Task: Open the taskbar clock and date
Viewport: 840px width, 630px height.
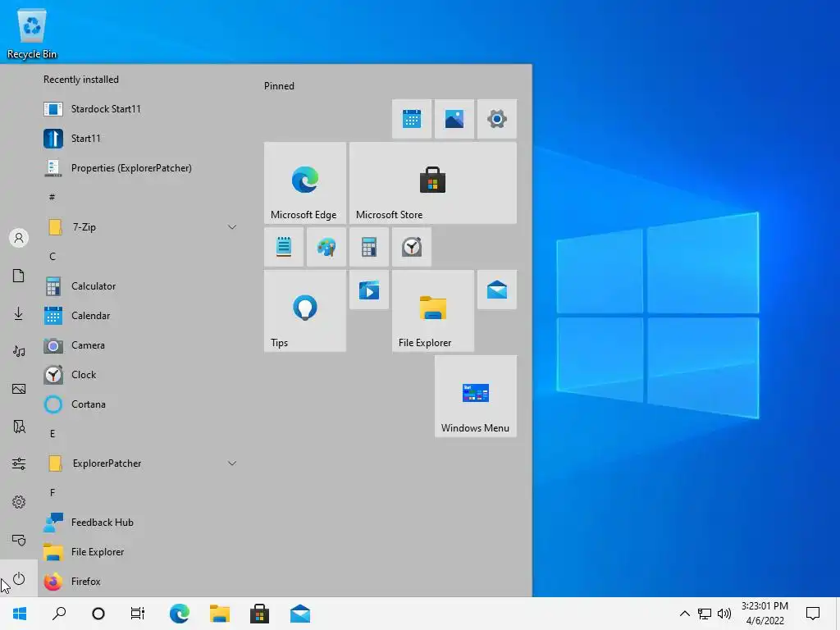Action: [x=765, y=614]
